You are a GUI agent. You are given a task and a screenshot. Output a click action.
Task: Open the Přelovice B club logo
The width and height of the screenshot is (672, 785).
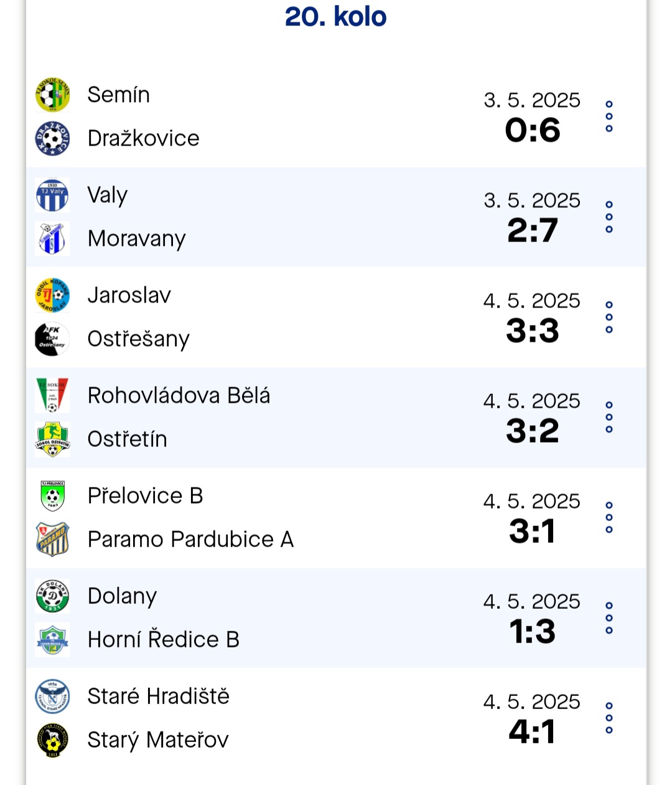tap(52, 496)
